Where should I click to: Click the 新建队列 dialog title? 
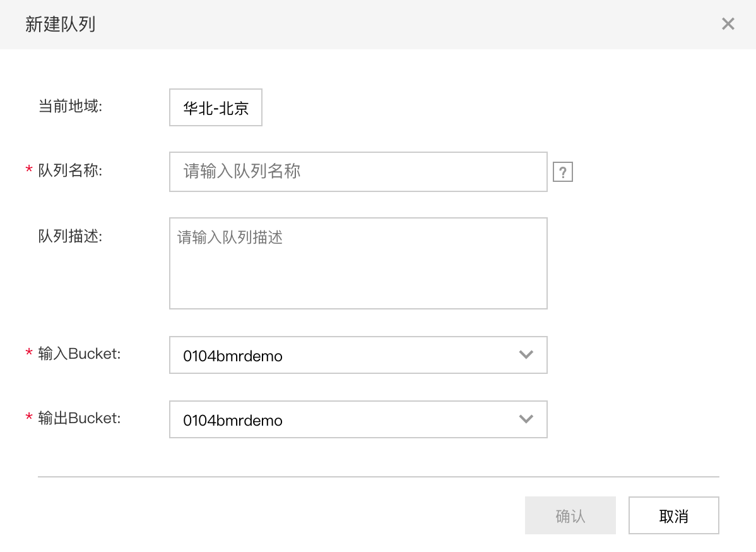(x=61, y=25)
